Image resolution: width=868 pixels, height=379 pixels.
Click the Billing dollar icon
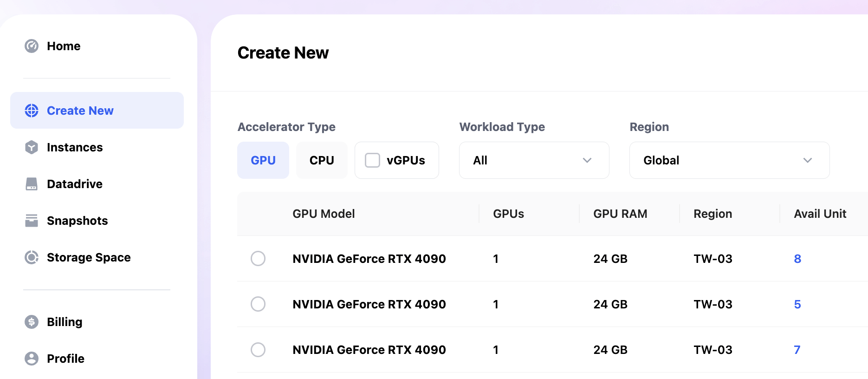click(x=32, y=322)
